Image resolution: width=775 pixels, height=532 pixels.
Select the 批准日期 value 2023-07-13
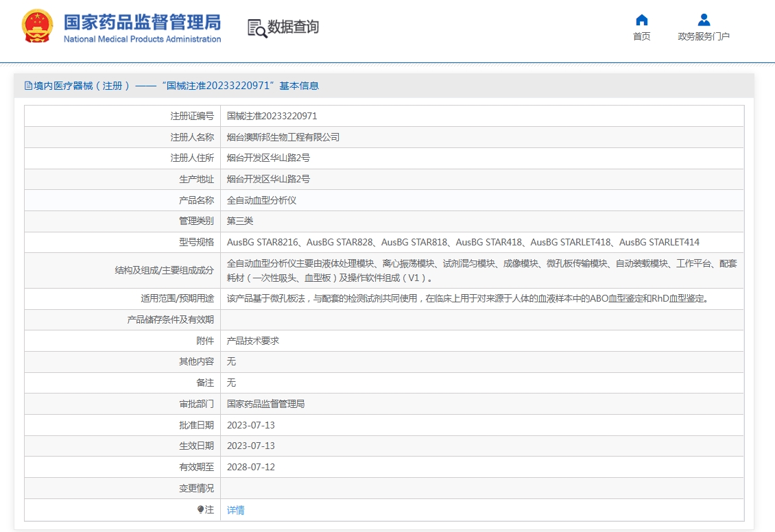click(250, 425)
